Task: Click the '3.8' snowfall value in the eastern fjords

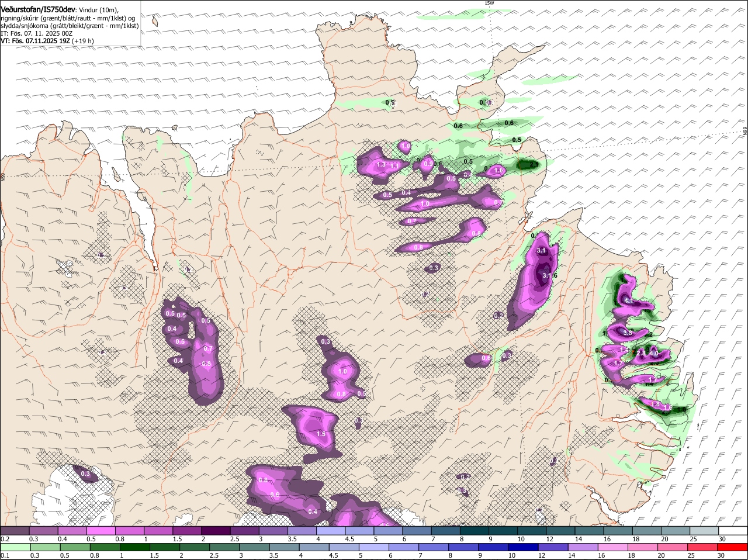Action: click(x=628, y=332)
